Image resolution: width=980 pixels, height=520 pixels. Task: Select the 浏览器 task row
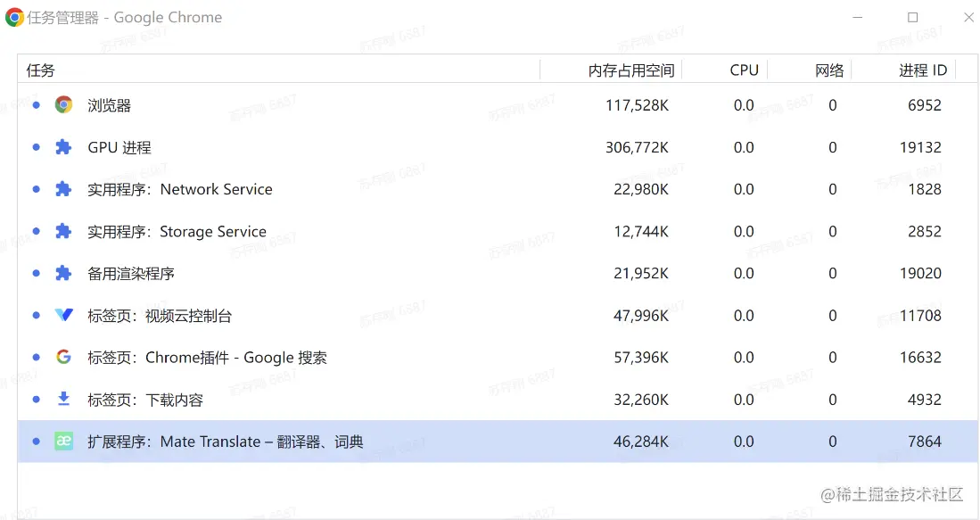coord(498,105)
